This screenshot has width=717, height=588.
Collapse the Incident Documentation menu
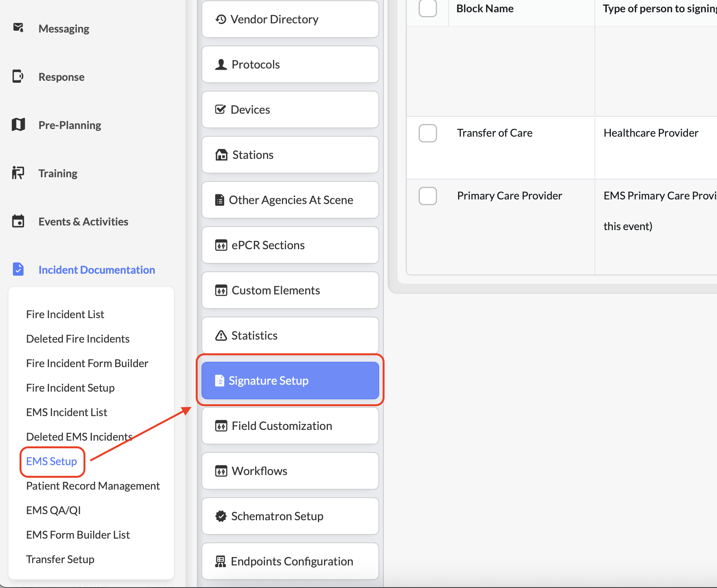coord(97,270)
